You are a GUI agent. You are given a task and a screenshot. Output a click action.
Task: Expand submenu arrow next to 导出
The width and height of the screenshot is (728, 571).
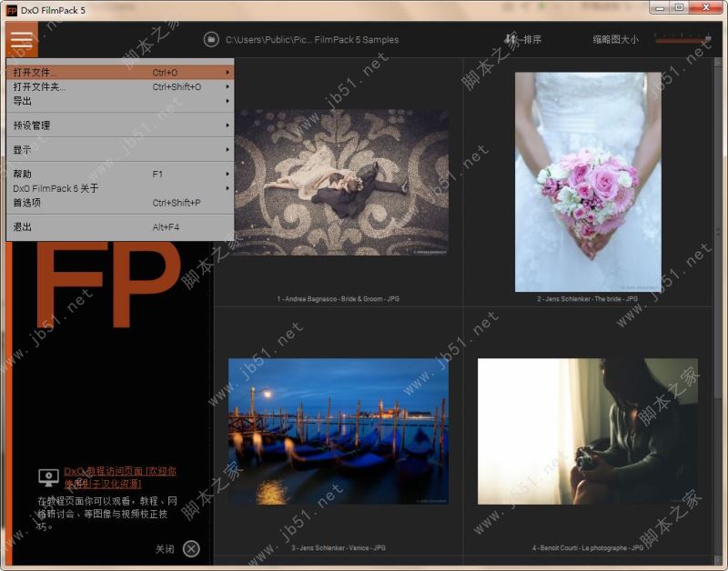(227, 101)
